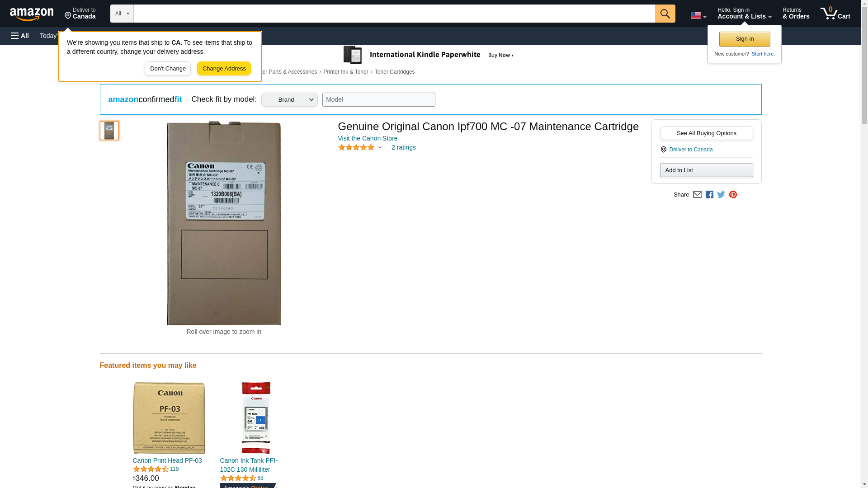Viewport: 868px width, 488px height.
Task: Click the Model input field
Action: [379, 100]
